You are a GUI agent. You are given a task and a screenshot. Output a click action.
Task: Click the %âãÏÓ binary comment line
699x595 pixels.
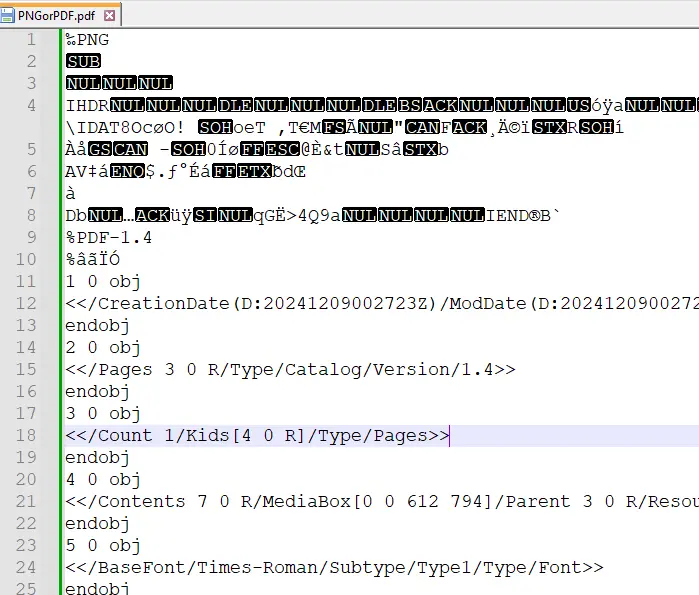[x=93, y=259]
